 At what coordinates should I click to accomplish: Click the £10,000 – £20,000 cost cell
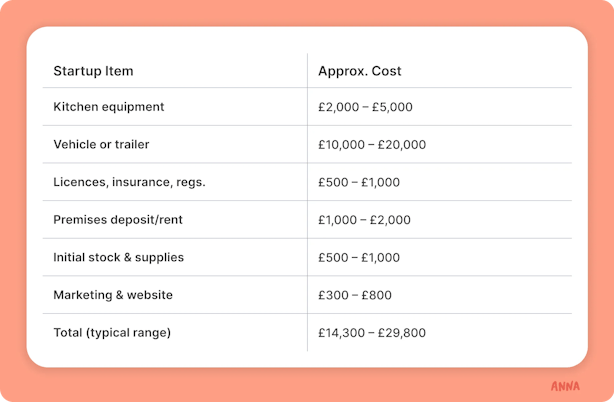click(372, 144)
